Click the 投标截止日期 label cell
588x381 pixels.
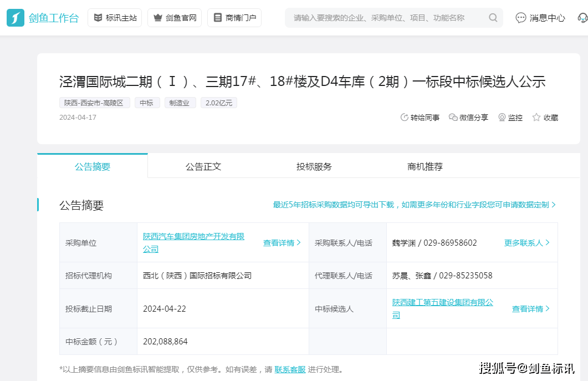98,308
